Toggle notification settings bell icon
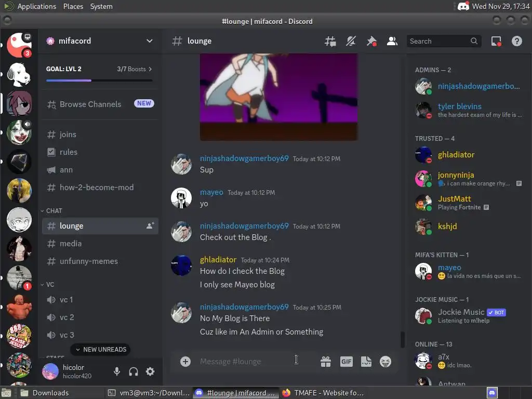The width and height of the screenshot is (532, 399). click(351, 41)
